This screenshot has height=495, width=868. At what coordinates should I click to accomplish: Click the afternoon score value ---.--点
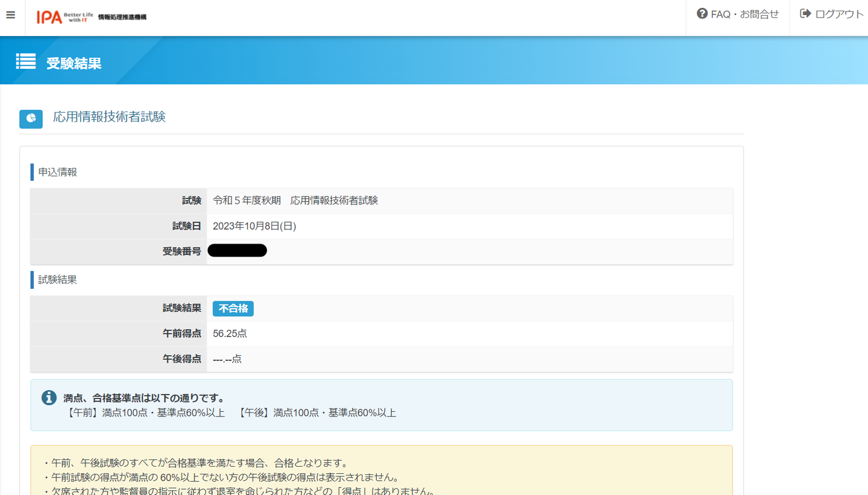pos(227,359)
